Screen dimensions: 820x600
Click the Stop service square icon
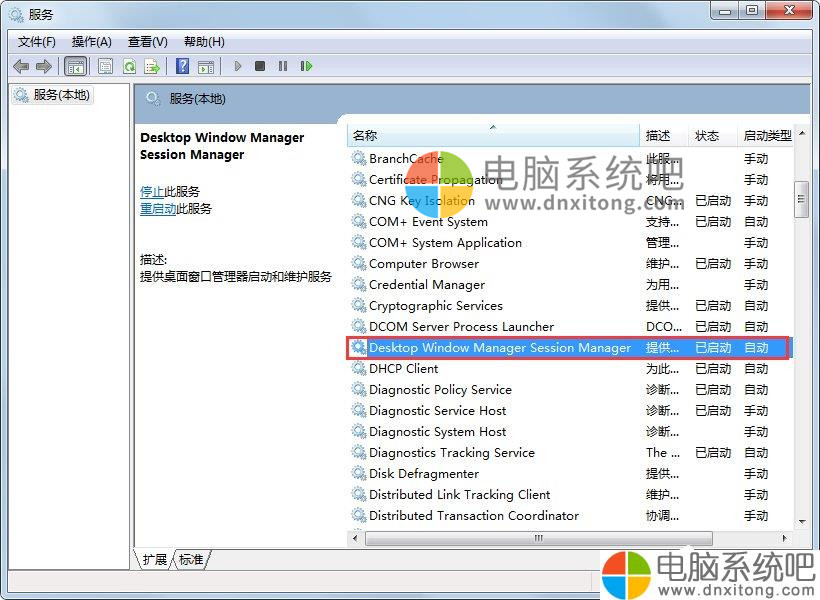pyautogui.click(x=260, y=66)
